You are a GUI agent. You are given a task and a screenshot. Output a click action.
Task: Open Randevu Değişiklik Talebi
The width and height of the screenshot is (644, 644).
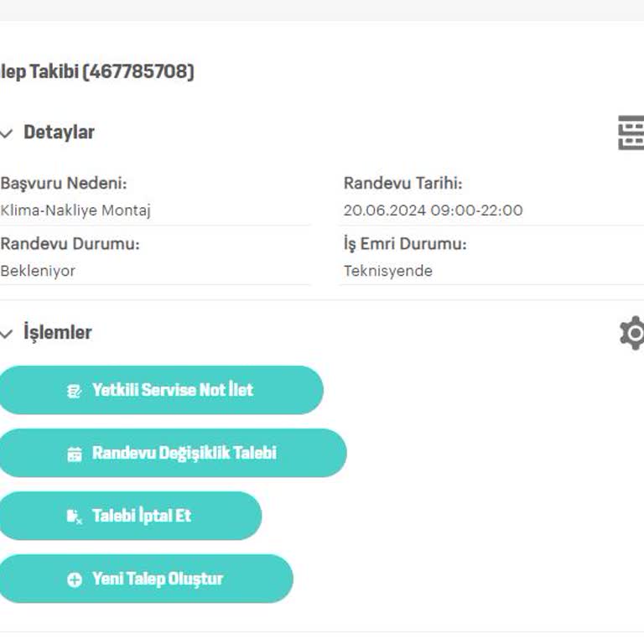(x=184, y=453)
